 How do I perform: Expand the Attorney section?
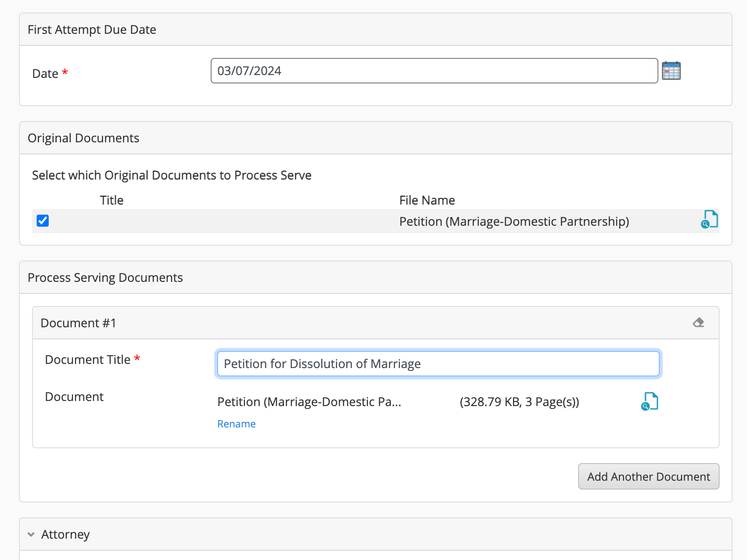(x=65, y=535)
